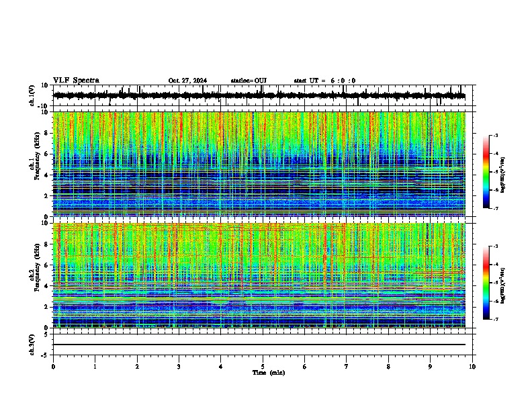Viewport: 532px width, 411px height.
Task: Click the "-7" label on ch.2 color bar
Action: click(495, 320)
